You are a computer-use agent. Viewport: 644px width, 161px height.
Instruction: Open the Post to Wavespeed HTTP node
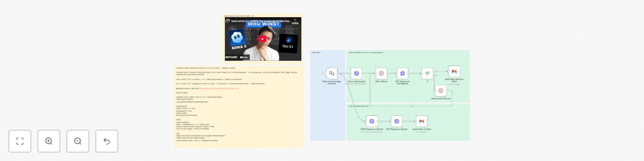click(x=356, y=73)
